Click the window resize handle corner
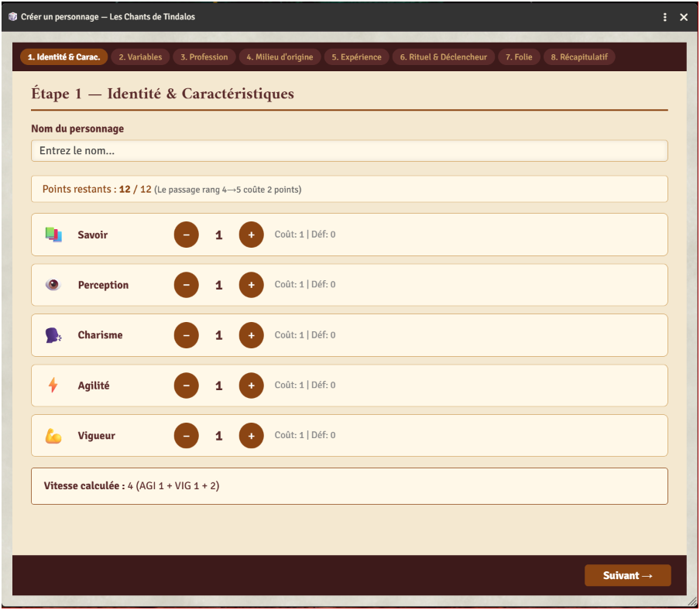The height and width of the screenshot is (610, 700). (692, 602)
